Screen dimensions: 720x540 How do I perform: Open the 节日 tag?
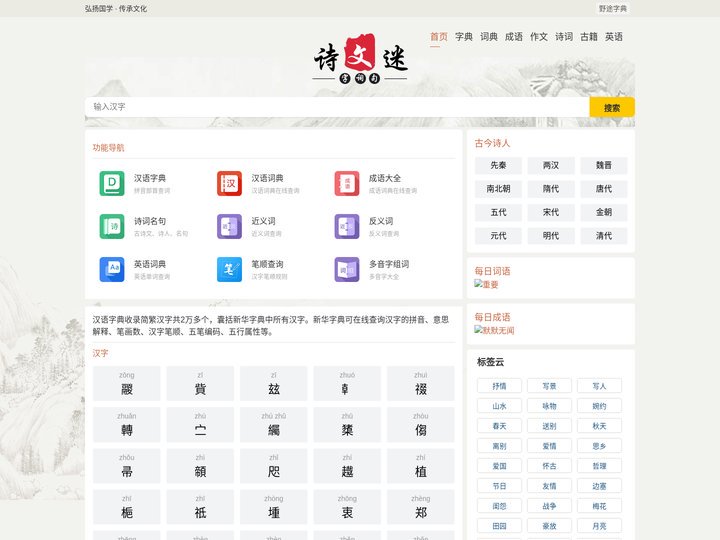499,486
